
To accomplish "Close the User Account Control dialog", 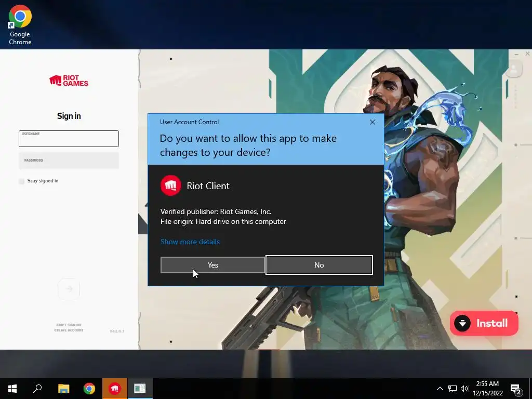I will [x=372, y=122].
